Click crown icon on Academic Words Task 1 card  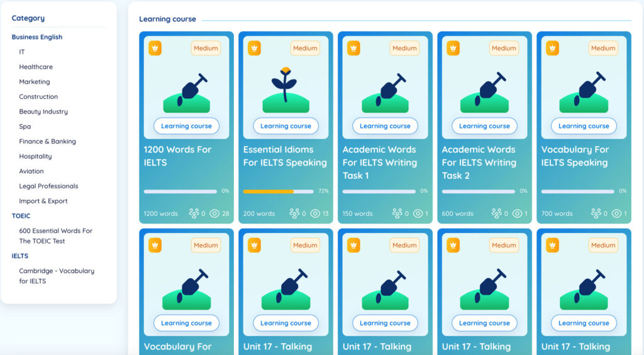pos(353,48)
